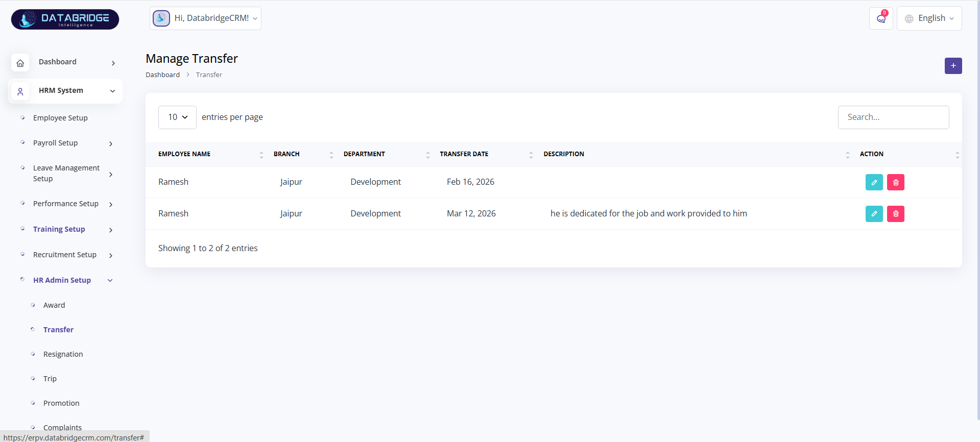Click the Manage Transfer page heading
Image resolution: width=980 pixels, height=442 pixels.
[x=192, y=59]
